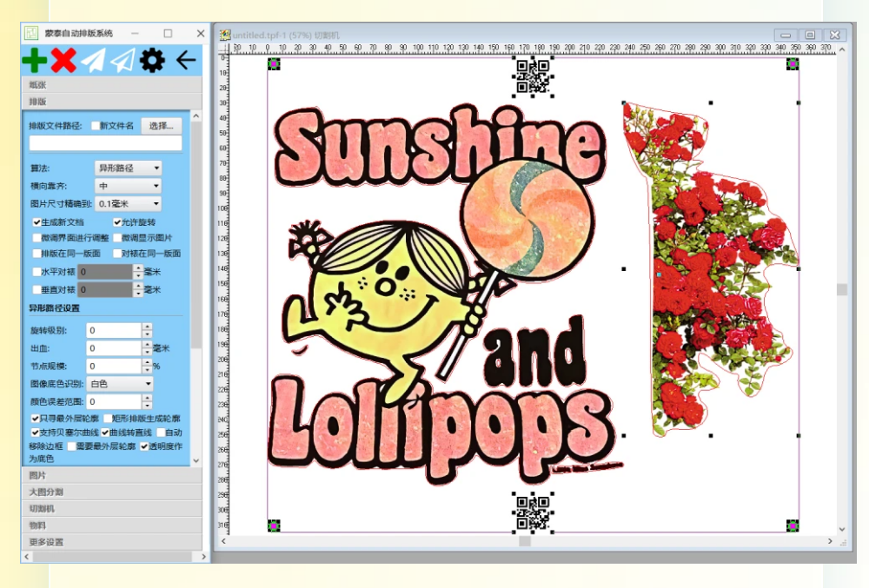This screenshot has width=869, height=588.
Task: Uncheck the 允许旋转 checkbox
Action: [x=117, y=222]
